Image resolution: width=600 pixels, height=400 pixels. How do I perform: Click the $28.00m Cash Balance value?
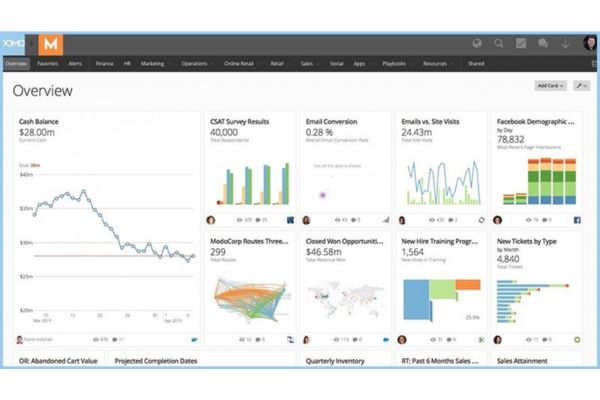[37, 132]
